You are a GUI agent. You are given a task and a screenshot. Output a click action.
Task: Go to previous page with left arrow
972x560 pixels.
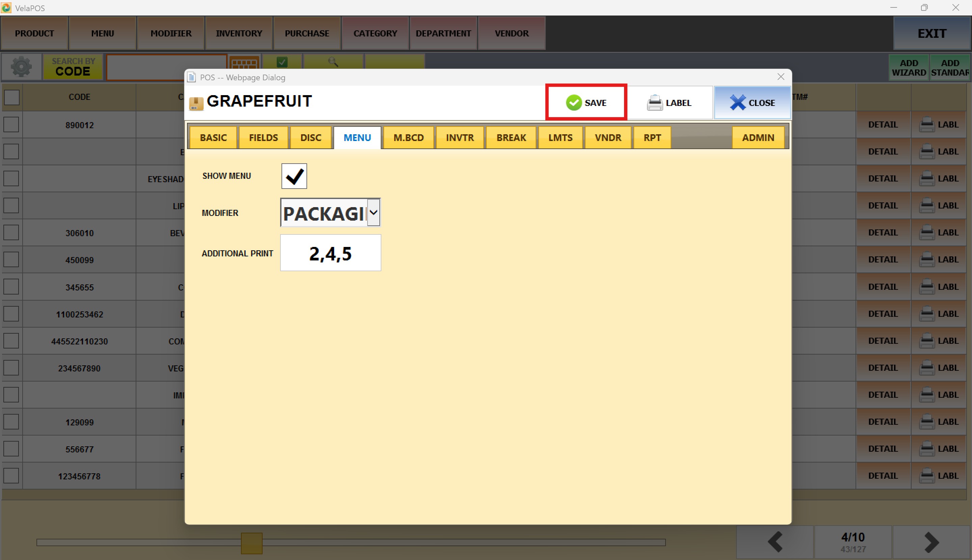(x=775, y=542)
